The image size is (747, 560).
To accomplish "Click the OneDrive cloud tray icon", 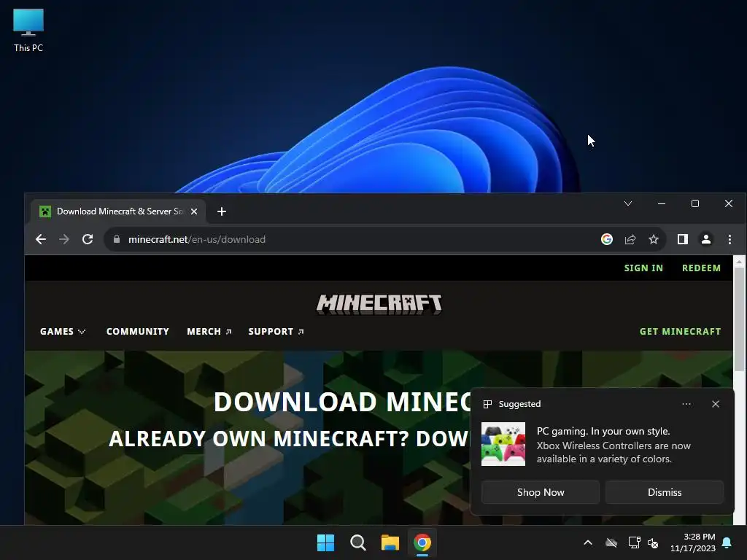I will point(611,542).
